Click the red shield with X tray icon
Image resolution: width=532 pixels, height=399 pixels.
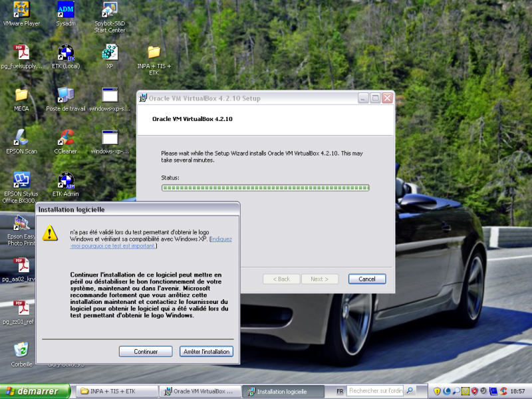tap(474, 391)
